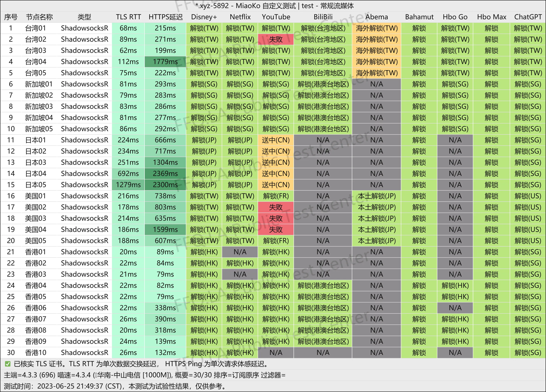This screenshot has width=546, height=392.
Task: Click the Abema 海外解锁(TW) cell for 台湾01
Action: coord(377,28)
